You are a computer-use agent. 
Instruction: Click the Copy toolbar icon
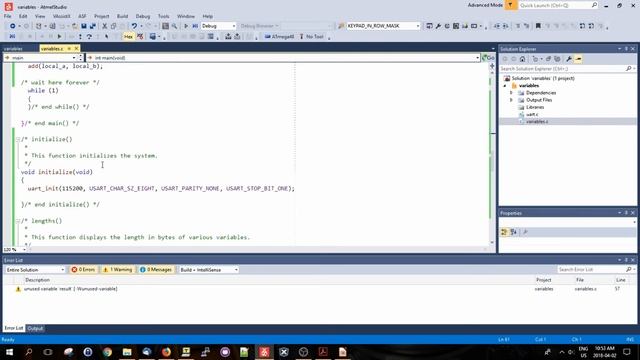113,26
